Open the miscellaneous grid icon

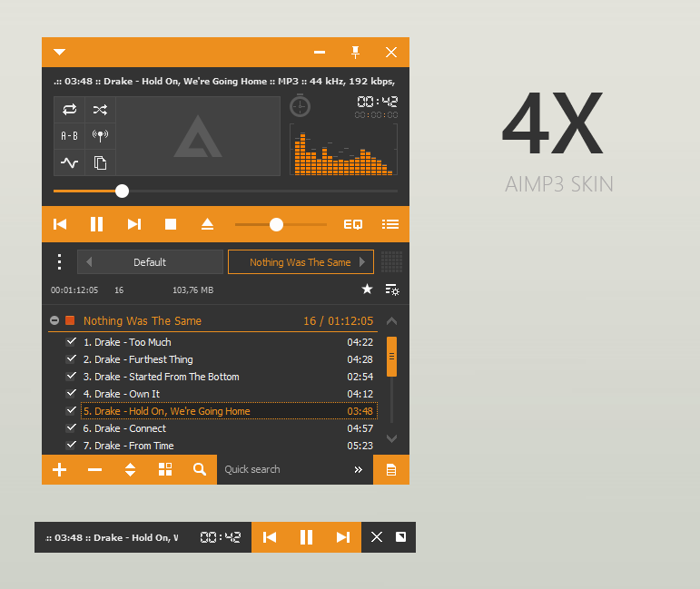point(165,469)
